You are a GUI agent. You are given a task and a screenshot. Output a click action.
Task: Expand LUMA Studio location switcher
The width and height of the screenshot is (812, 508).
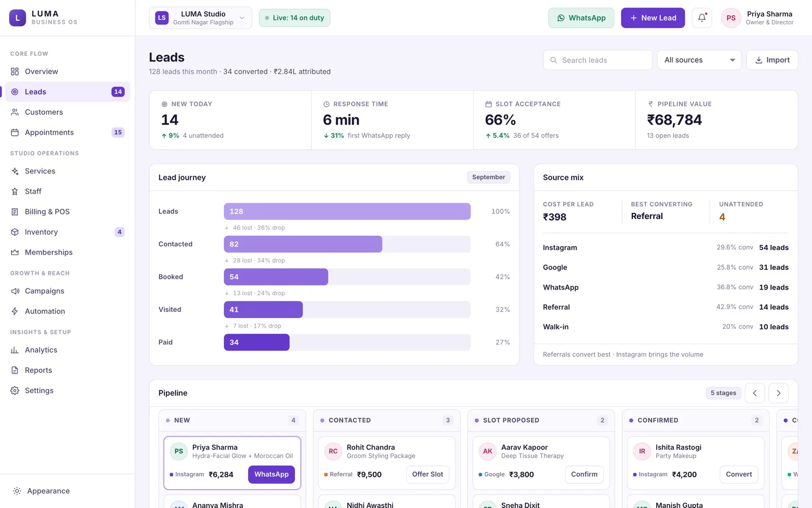click(x=200, y=18)
